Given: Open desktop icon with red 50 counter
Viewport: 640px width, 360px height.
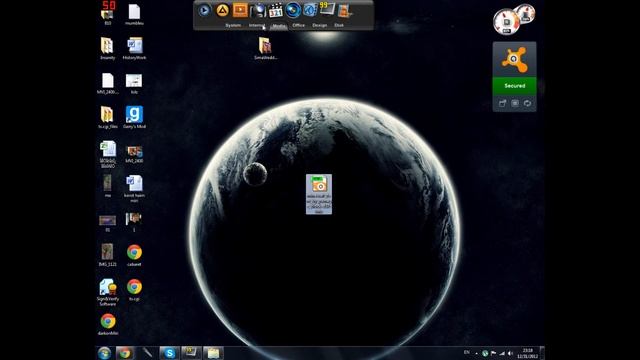Looking at the screenshot, I should pos(108,13).
